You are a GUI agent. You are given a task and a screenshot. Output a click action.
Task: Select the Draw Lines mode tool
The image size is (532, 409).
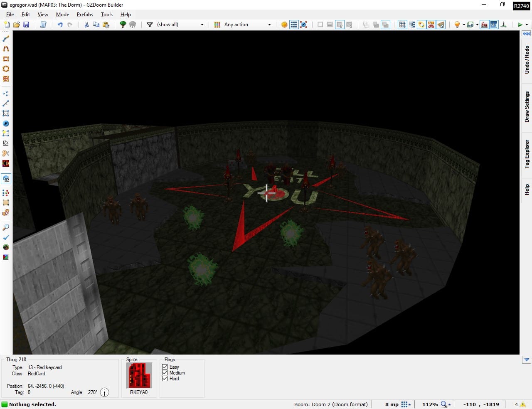[x=6, y=39]
